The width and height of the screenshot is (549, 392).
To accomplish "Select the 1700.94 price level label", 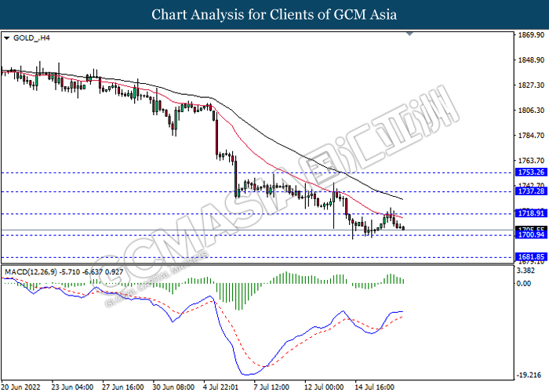I will (x=531, y=235).
